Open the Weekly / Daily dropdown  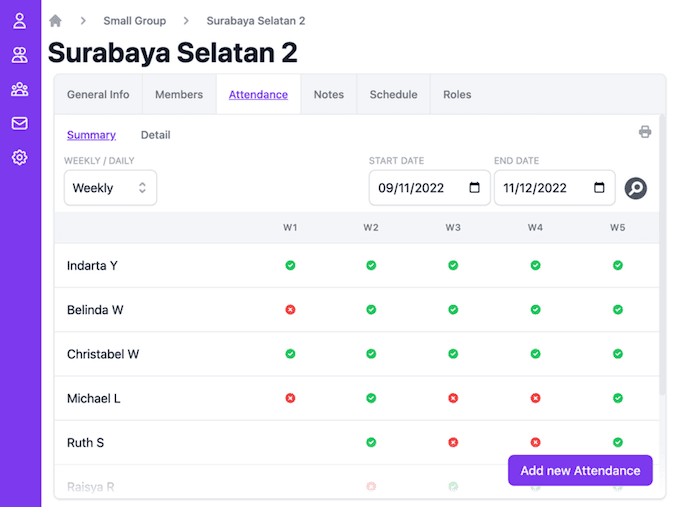coord(110,188)
